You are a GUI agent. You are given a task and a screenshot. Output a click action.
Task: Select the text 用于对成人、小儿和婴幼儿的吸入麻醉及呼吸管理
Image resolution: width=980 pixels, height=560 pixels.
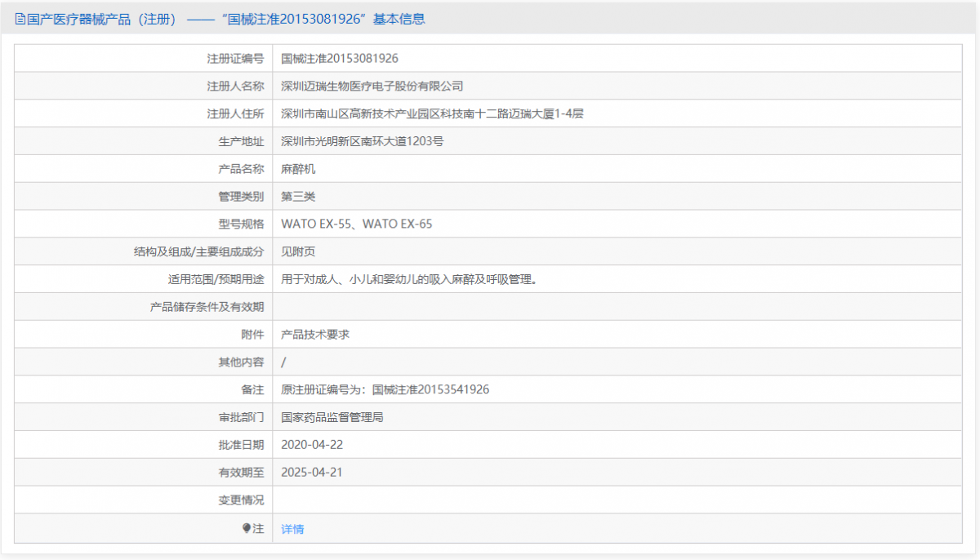pyautogui.click(x=408, y=279)
